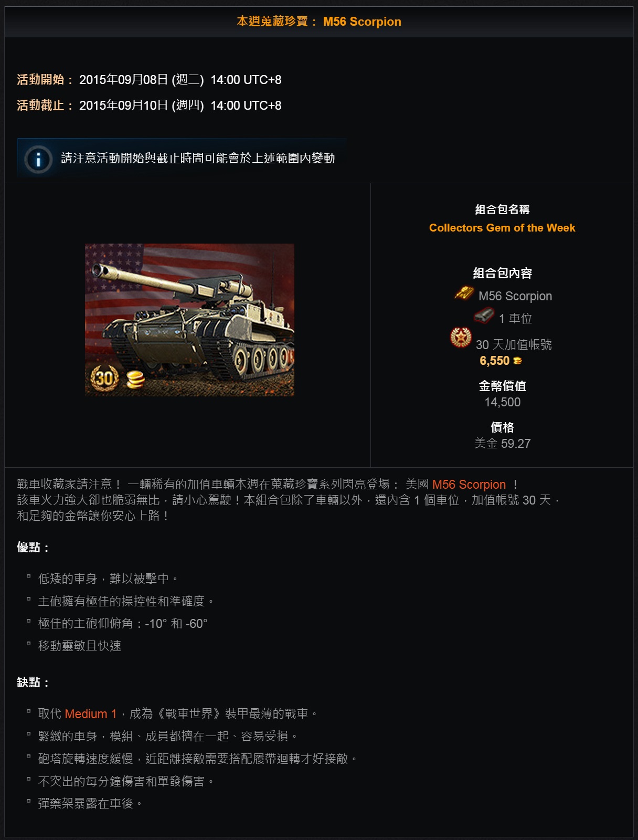Click the 30-day badge on the tank image

click(104, 377)
